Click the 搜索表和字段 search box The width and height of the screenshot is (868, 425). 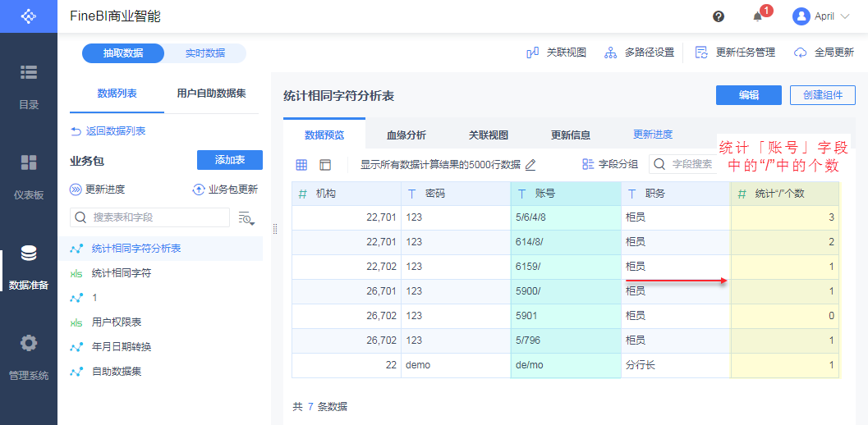[x=149, y=217]
